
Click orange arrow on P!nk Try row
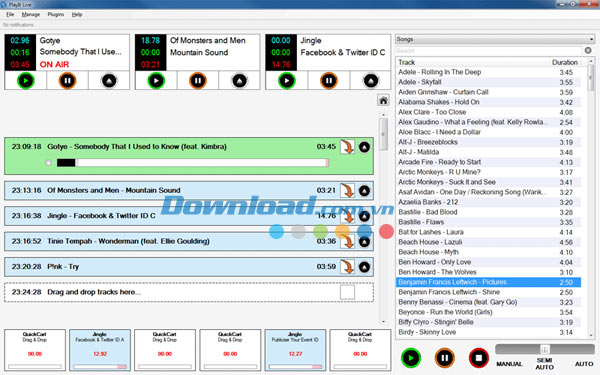(347, 267)
